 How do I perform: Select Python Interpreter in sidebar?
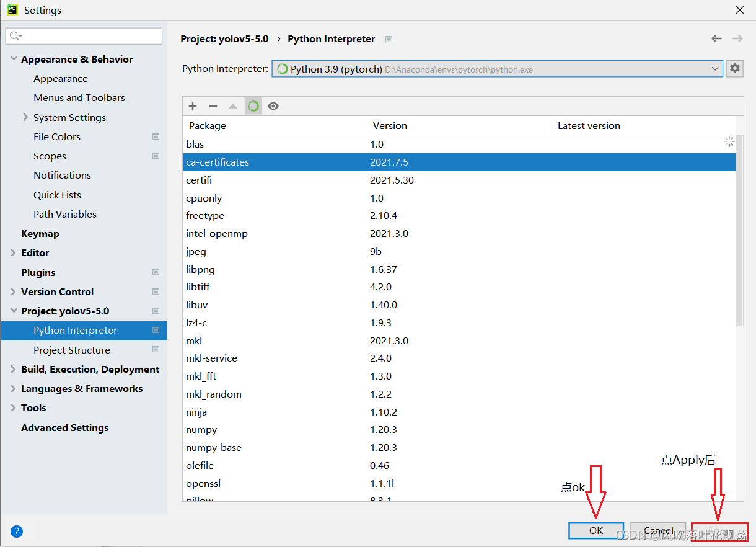click(x=84, y=331)
